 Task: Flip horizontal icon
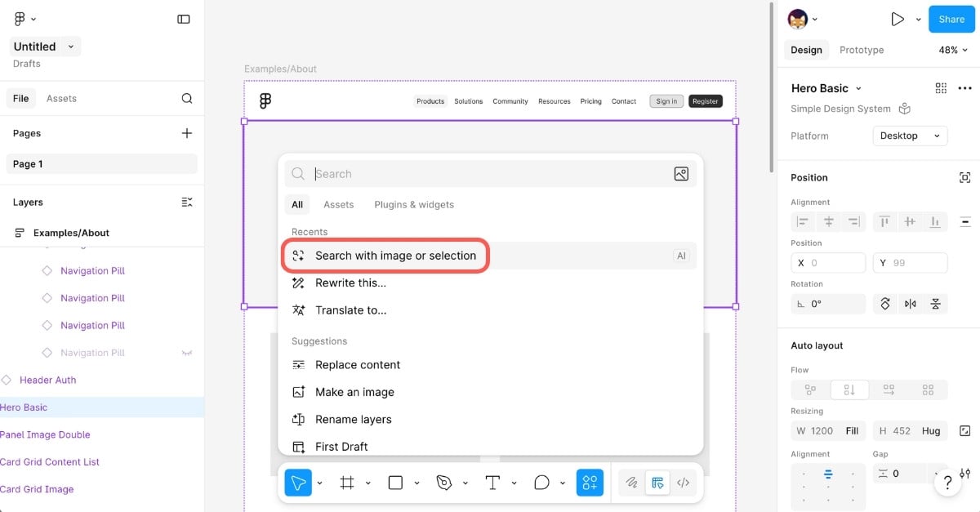[x=910, y=304]
